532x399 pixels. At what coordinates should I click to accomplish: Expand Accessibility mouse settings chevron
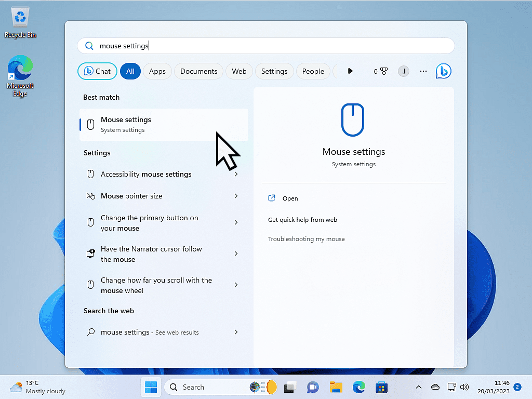236,174
